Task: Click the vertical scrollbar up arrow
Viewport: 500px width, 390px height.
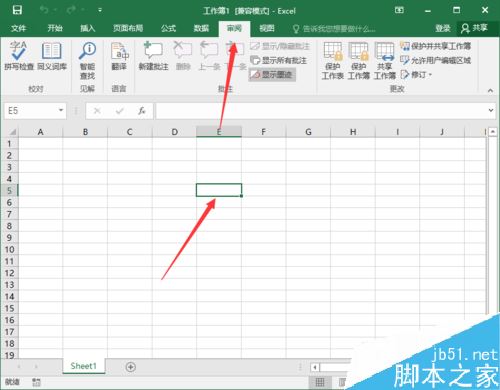Action: [493, 132]
